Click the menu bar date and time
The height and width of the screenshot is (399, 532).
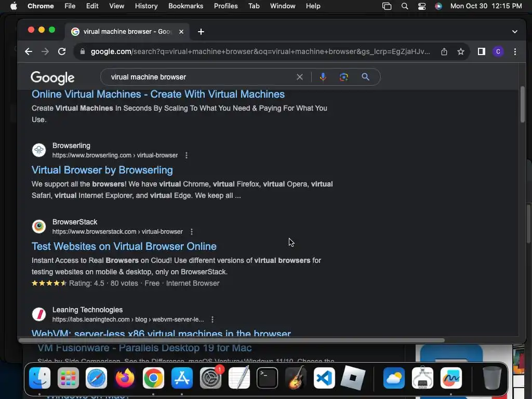(486, 6)
